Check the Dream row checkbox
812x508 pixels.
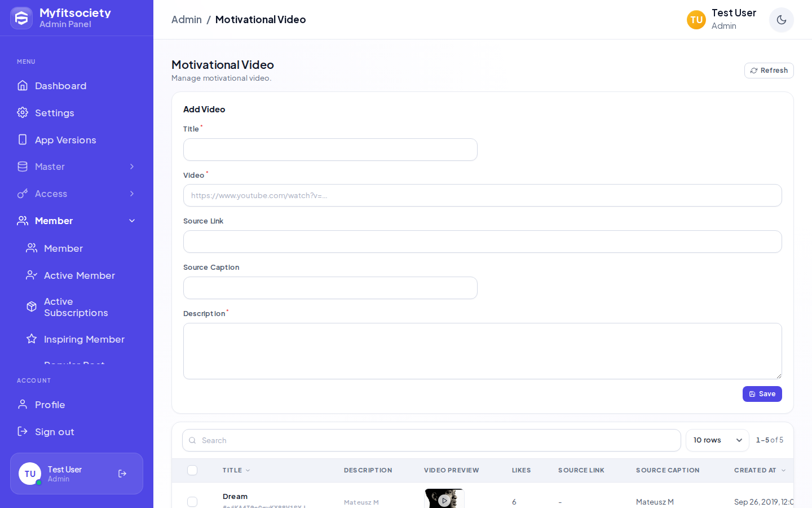(x=192, y=502)
